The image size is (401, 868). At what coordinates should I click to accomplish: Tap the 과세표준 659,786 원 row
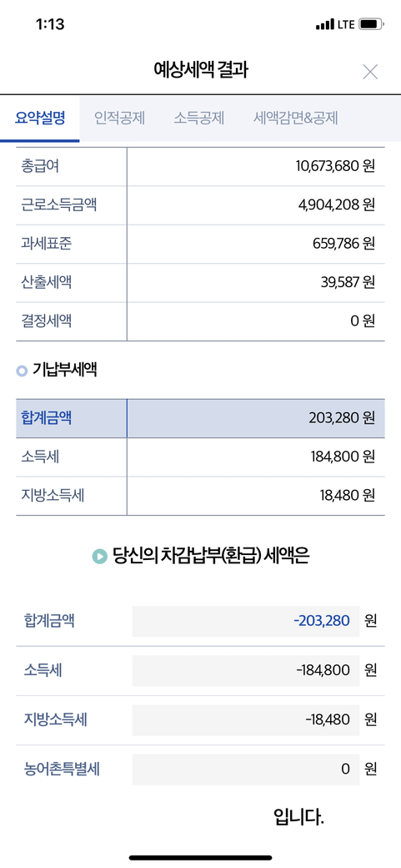200,244
